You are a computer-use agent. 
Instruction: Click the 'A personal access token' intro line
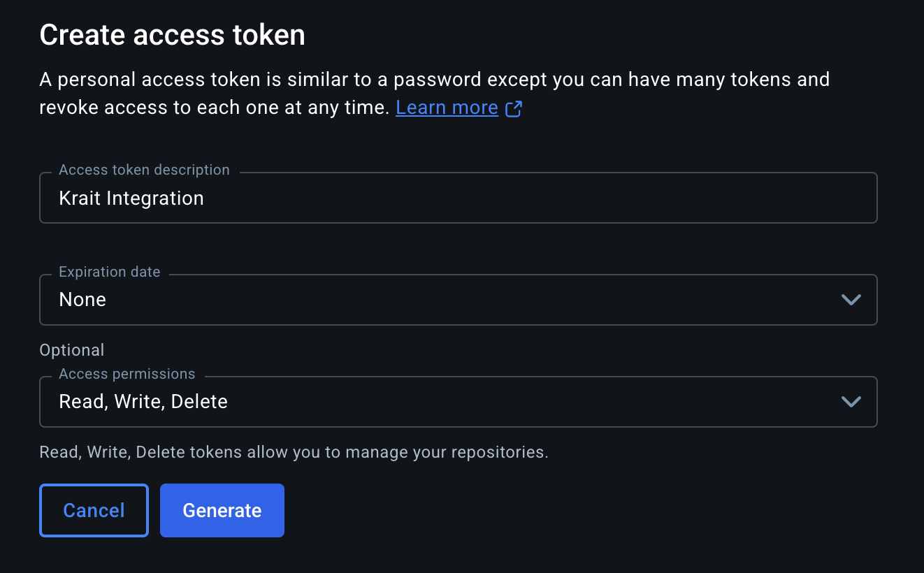tap(433, 80)
